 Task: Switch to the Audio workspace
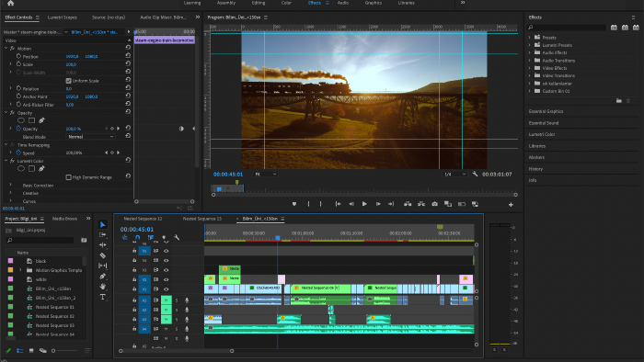(343, 3)
